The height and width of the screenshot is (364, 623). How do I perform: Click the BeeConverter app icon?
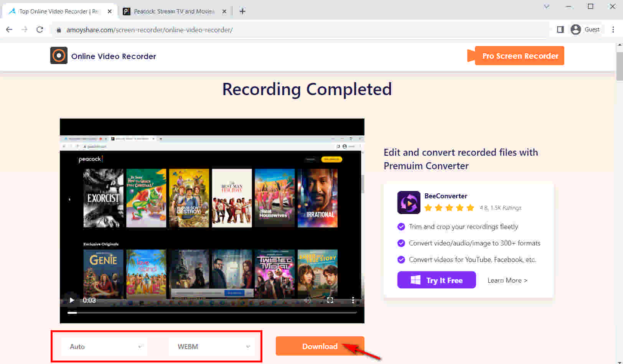coord(409,202)
